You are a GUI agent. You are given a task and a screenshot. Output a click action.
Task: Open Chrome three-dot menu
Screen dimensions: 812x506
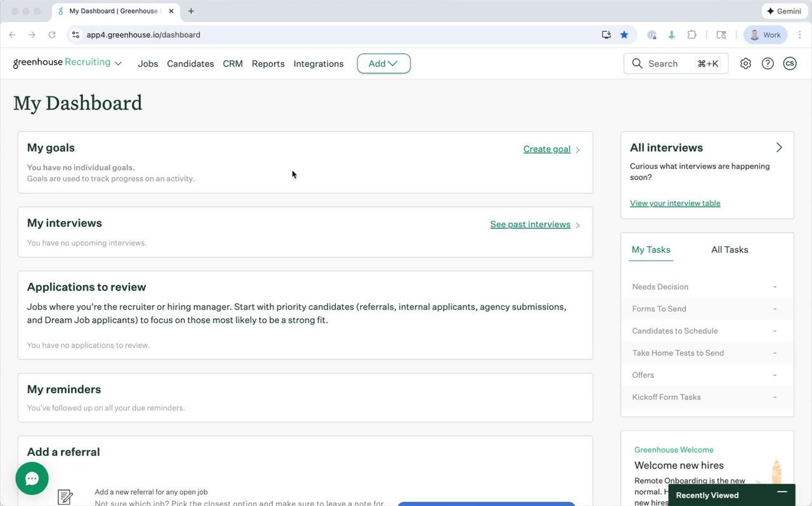click(x=799, y=35)
